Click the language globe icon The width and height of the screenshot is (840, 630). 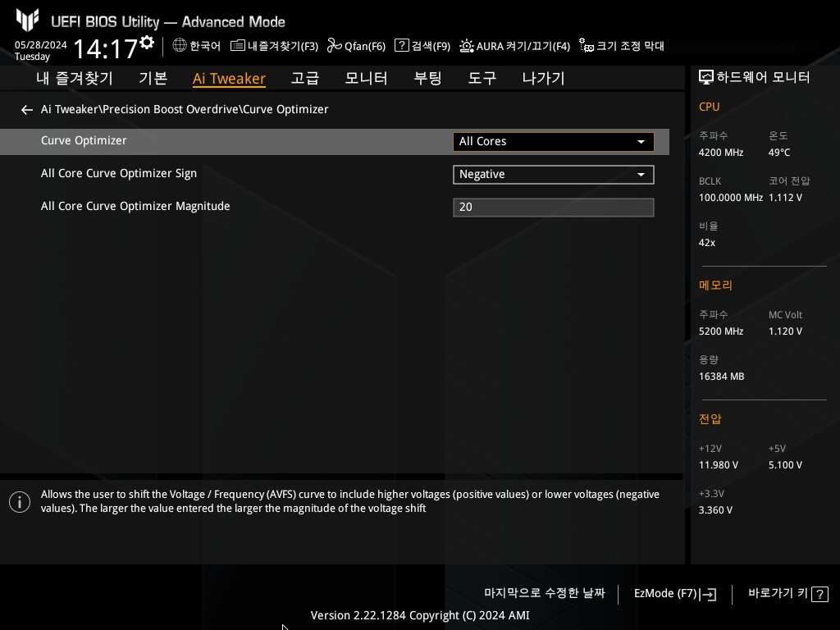(180, 46)
